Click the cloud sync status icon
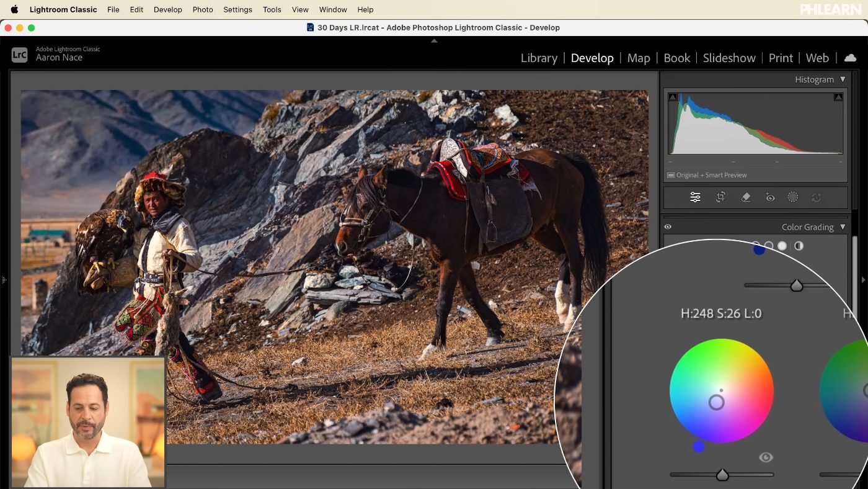Image resolution: width=868 pixels, height=489 pixels. (851, 58)
